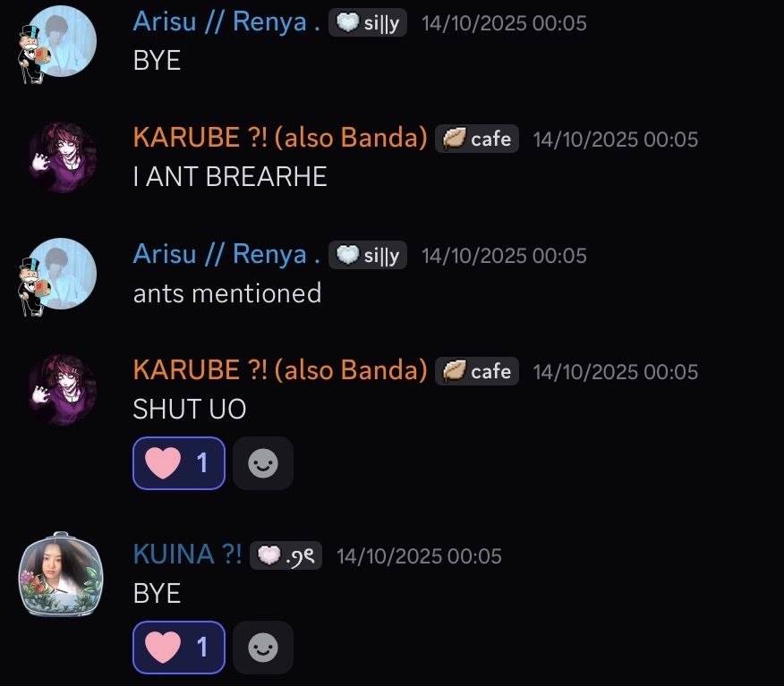This screenshot has height=686, width=784.
Task: Click KARUBE avatar beside SHUT UO message
Action: pyautogui.click(x=62, y=390)
